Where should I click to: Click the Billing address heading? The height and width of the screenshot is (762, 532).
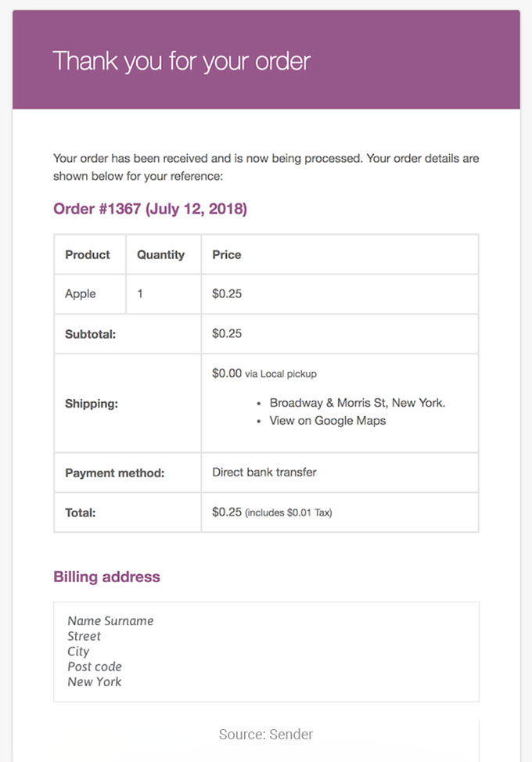pyautogui.click(x=107, y=577)
